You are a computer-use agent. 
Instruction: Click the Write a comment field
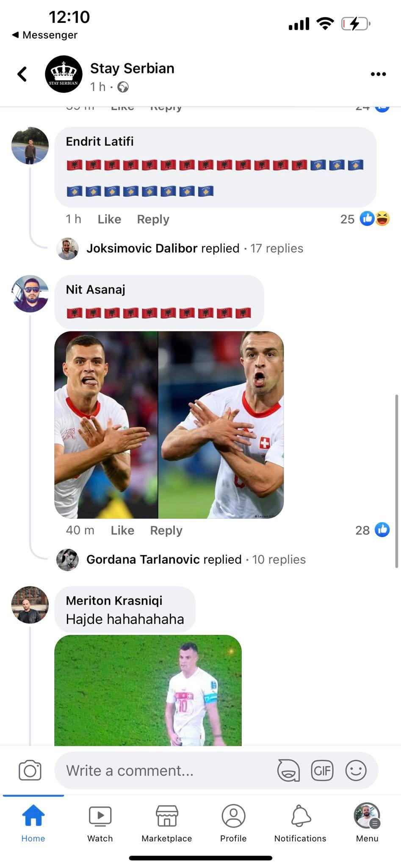(x=165, y=770)
